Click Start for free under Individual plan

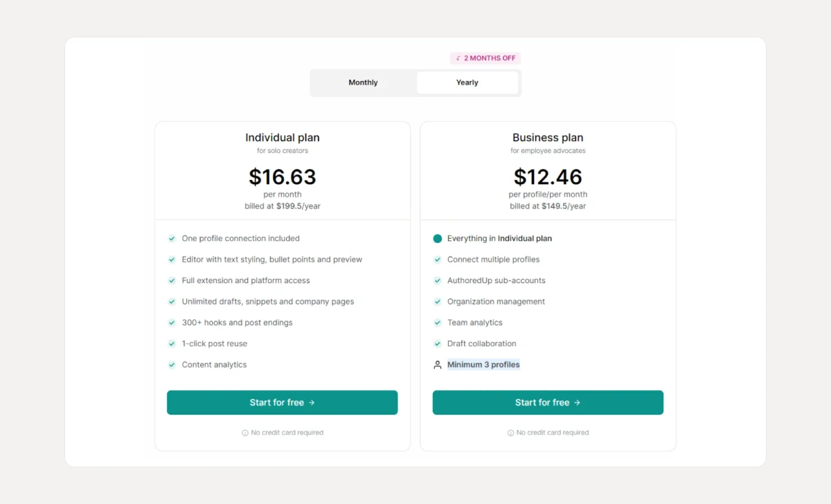282,402
